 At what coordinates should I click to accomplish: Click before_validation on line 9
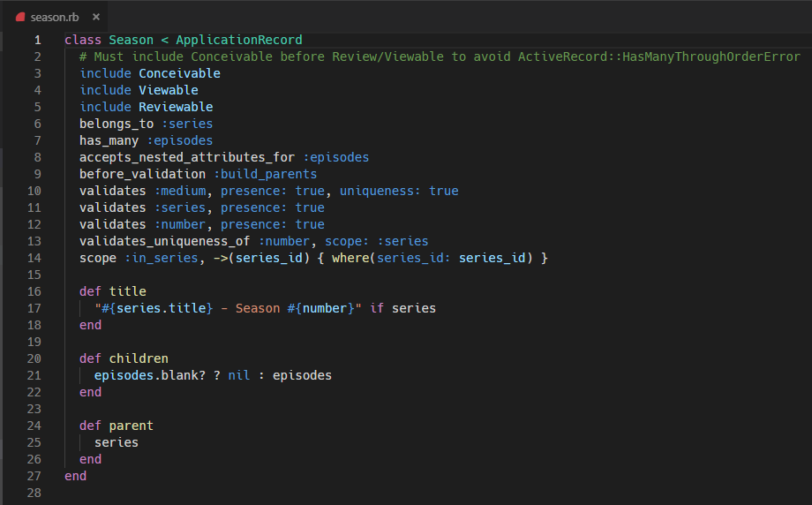coord(142,174)
